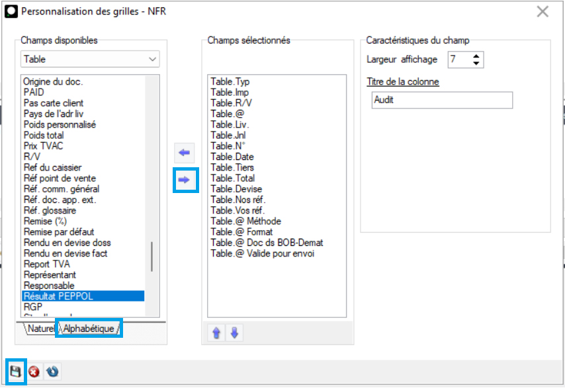The width and height of the screenshot is (565, 392).
Task: Select Table.Devise in selected fields
Action: tap(235, 188)
